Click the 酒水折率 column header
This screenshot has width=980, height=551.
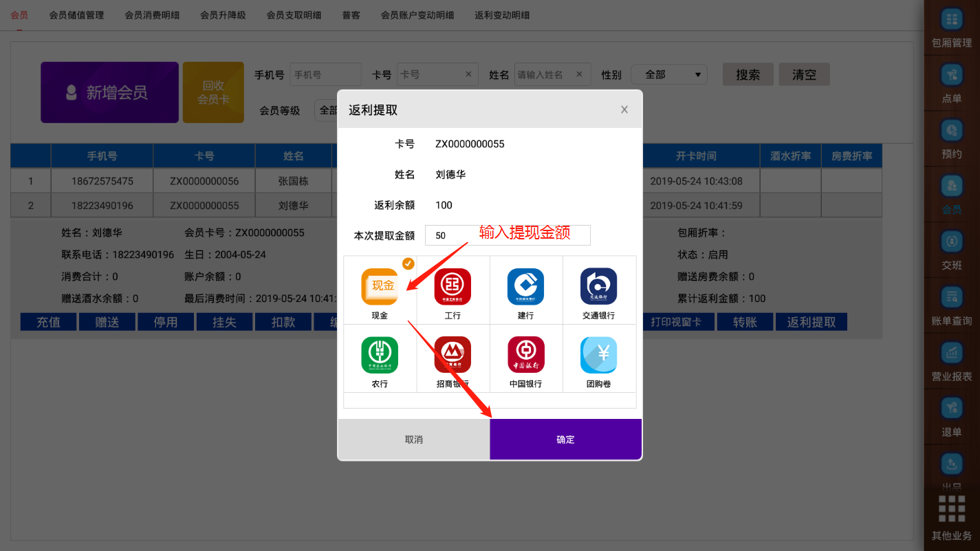(790, 156)
